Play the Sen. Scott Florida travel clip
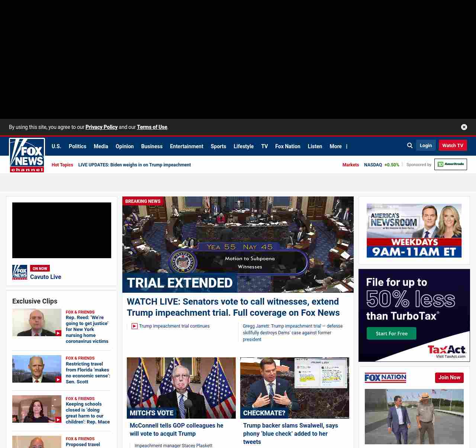 (37, 369)
